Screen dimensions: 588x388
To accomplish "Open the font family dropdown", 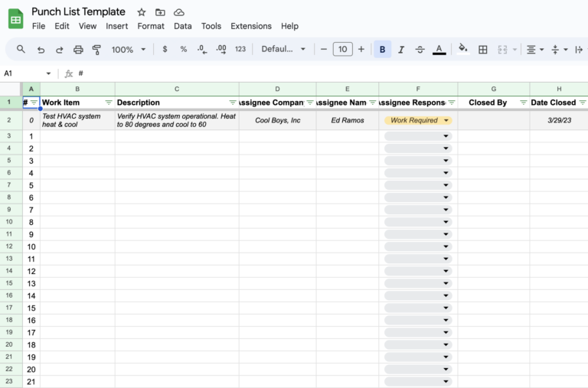I will (283, 50).
